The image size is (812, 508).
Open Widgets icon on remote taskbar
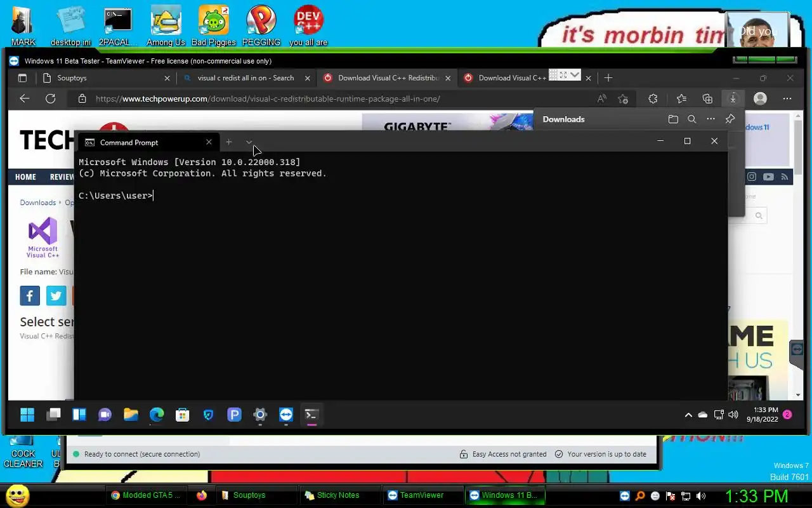79,415
